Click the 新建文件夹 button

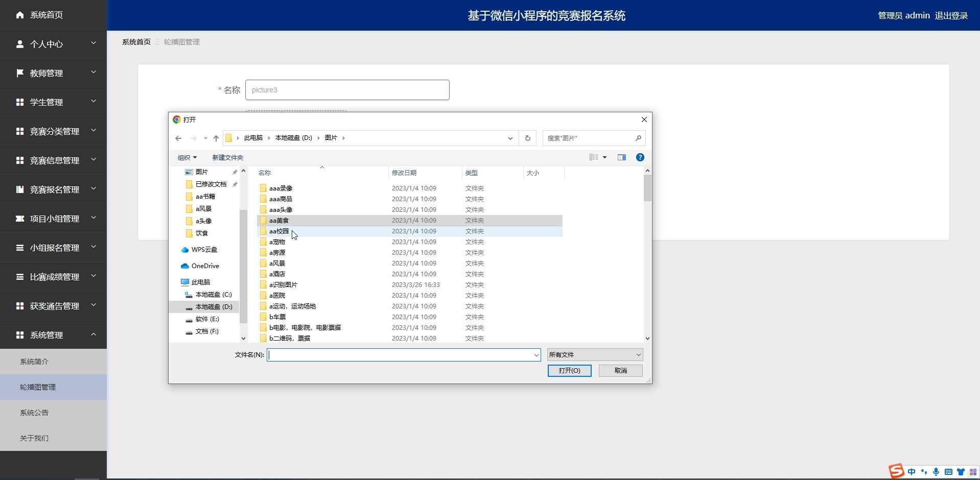tap(228, 157)
